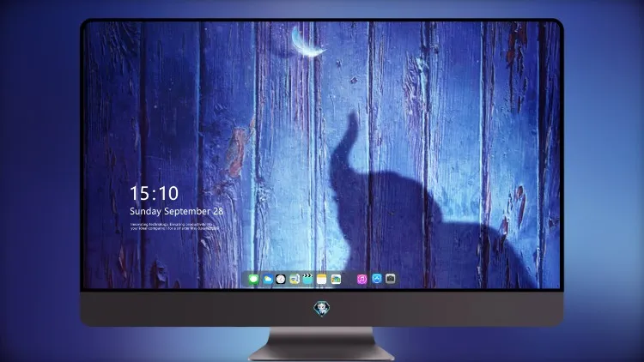Image resolution: width=644 pixels, height=362 pixels.
Task: Click the Finder-style dock icon beside Clock
Action: tap(294, 280)
